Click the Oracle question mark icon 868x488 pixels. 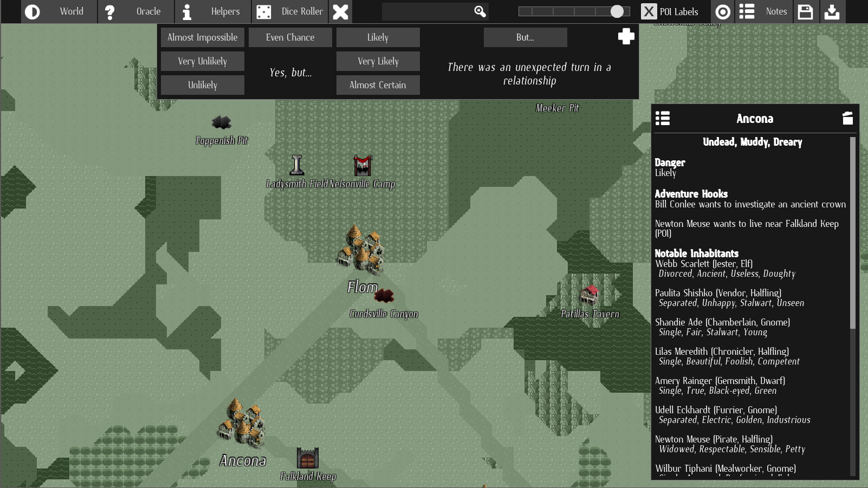[111, 11]
